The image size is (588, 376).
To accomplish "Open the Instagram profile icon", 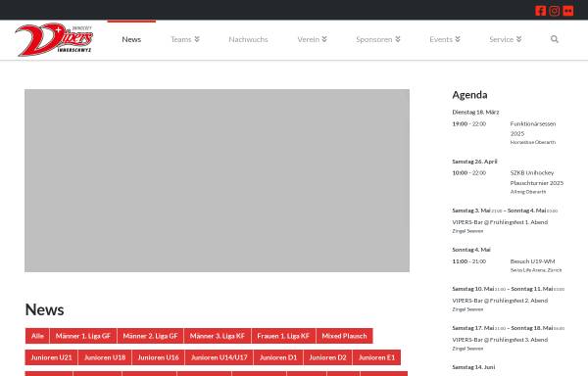I will point(555,11).
